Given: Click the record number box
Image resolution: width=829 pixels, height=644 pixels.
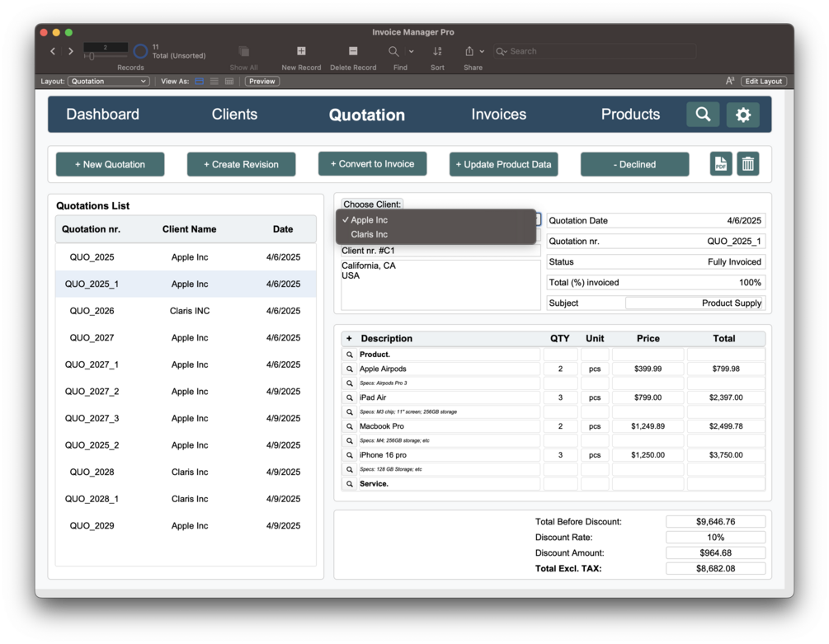Looking at the screenshot, I should tap(106, 47).
